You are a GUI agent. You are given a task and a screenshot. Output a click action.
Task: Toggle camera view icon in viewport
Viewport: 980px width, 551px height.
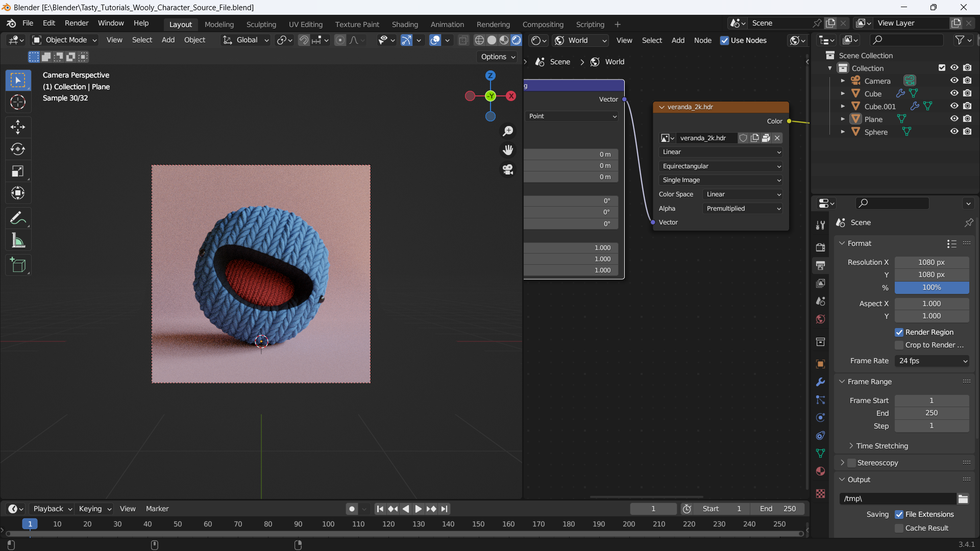click(508, 169)
